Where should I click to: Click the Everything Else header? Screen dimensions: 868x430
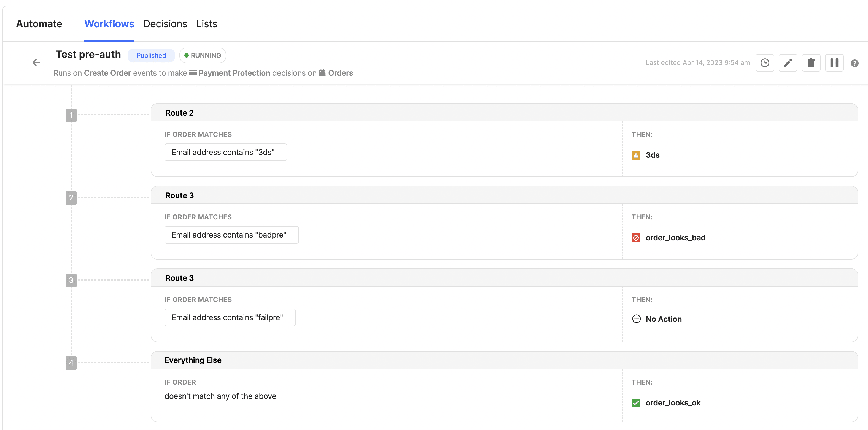pos(504,360)
